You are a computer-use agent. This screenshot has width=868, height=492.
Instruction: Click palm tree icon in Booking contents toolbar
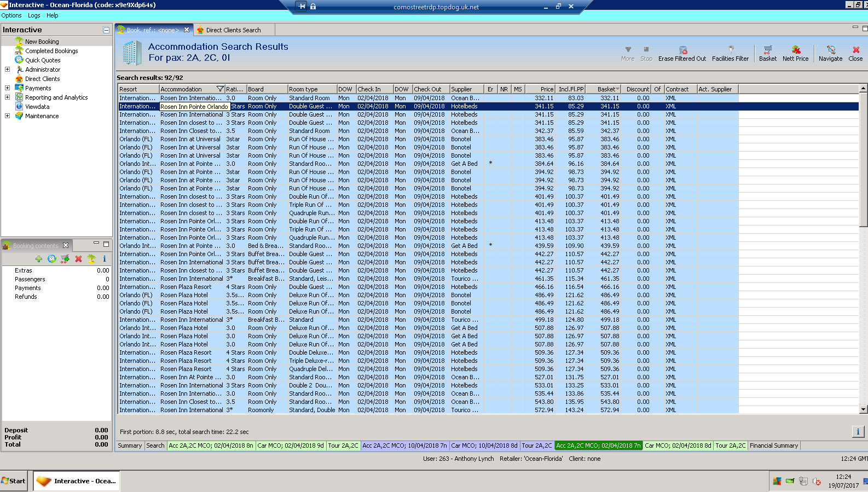click(x=91, y=259)
